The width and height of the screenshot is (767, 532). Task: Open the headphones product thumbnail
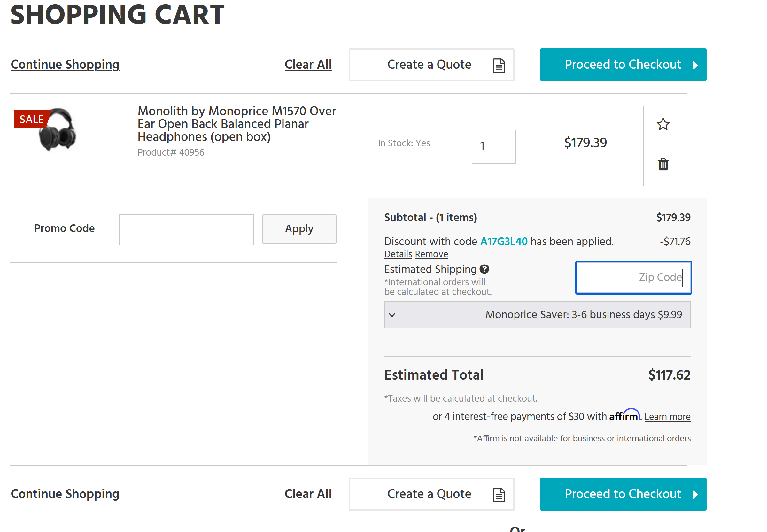[58, 129]
